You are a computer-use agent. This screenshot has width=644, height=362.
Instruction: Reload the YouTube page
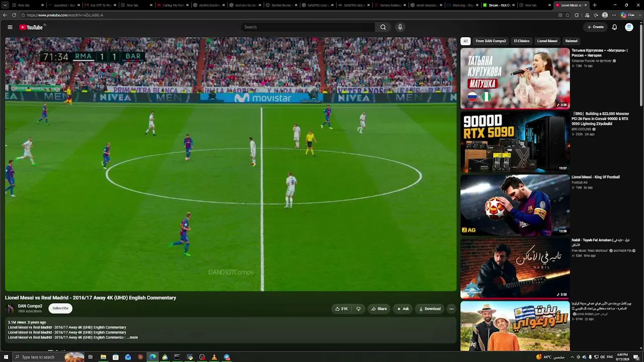(14, 15)
